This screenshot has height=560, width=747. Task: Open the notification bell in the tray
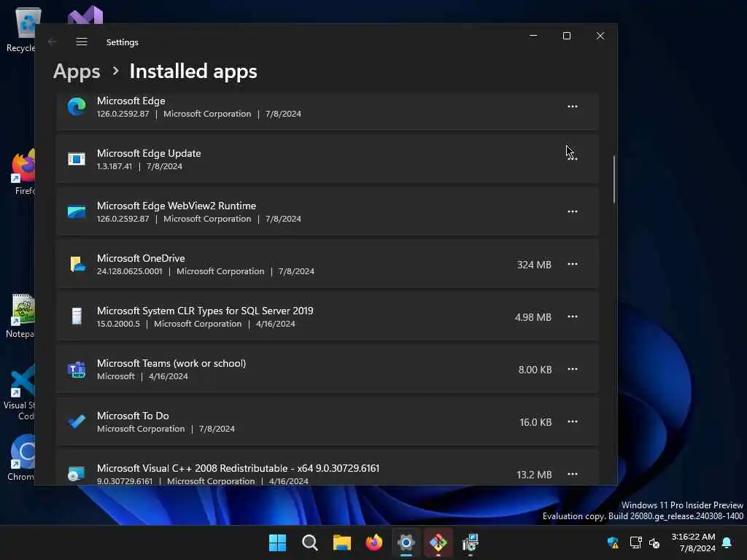coord(727,542)
